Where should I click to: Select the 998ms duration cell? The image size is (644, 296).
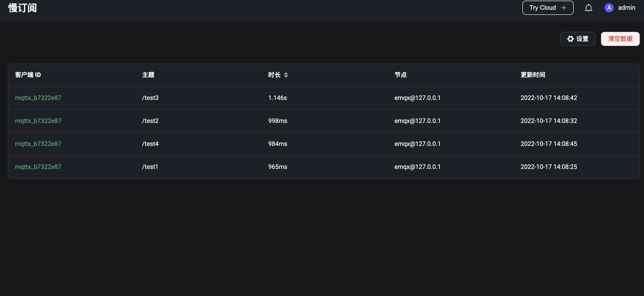(x=278, y=121)
